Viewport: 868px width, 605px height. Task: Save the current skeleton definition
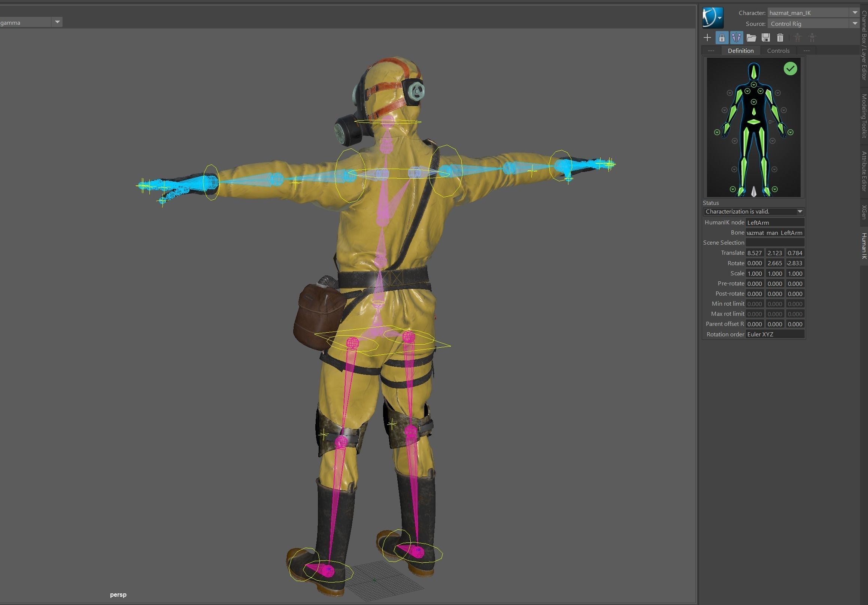click(x=766, y=37)
